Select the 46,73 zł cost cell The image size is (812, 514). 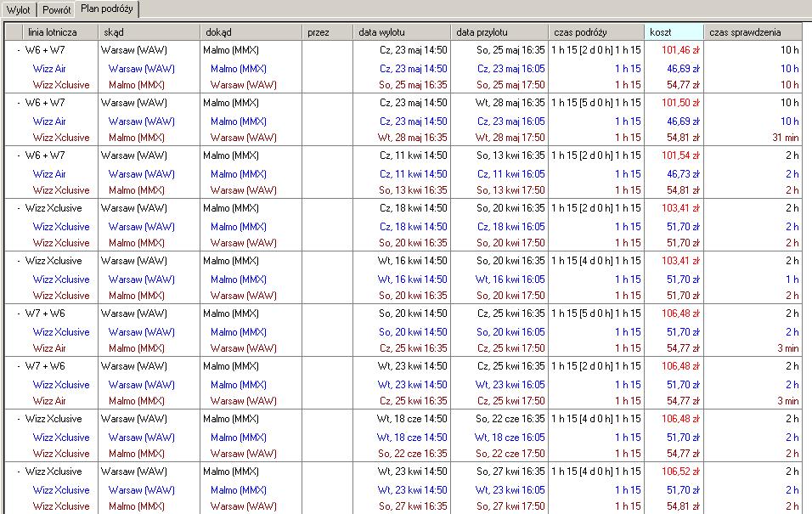pos(683,174)
